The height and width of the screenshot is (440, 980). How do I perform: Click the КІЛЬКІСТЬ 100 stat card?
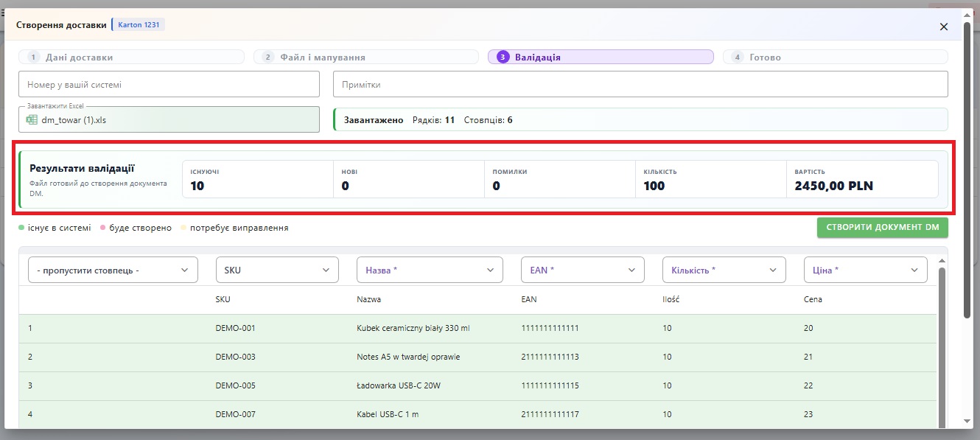pyautogui.click(x=711, y=179)
